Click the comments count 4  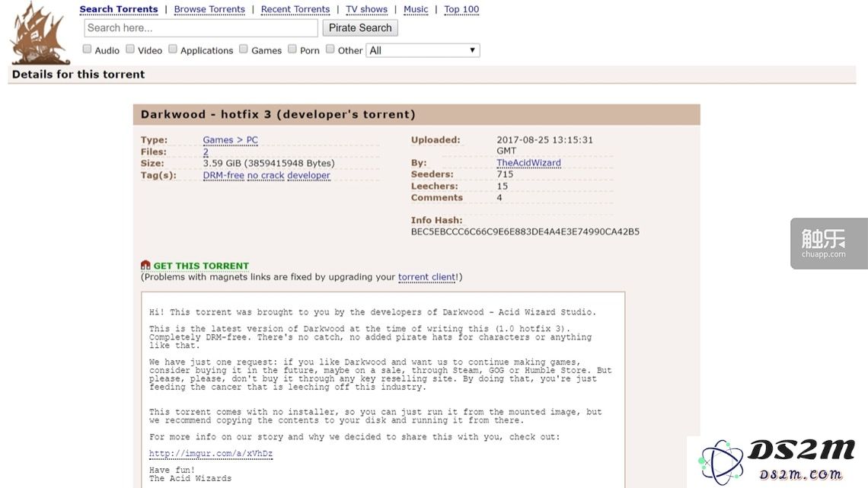point(499,197)
